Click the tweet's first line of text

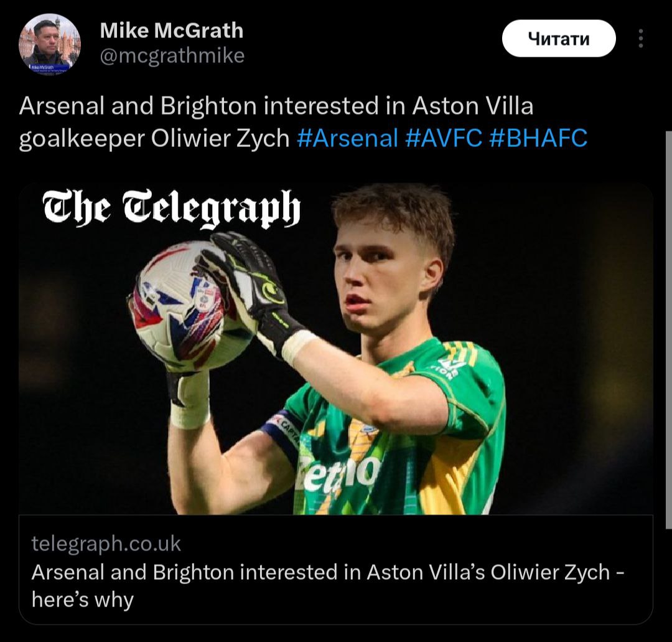click(276, 106)
